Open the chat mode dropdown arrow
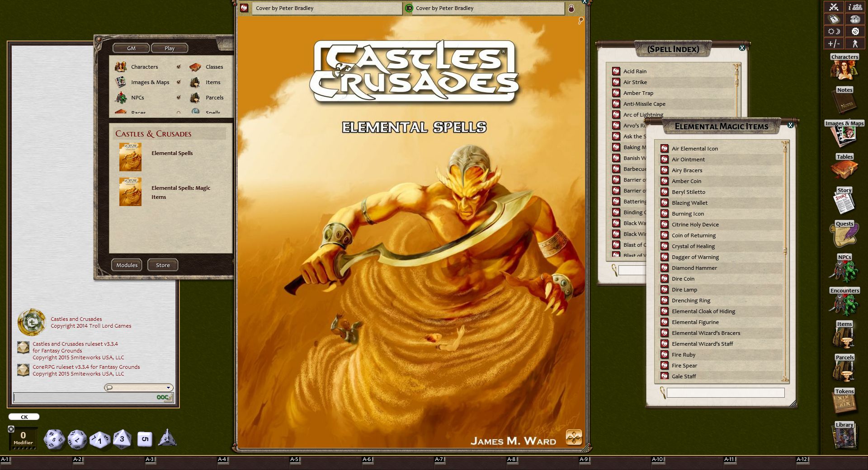The image size is (868, 470). tap(168, 388)
